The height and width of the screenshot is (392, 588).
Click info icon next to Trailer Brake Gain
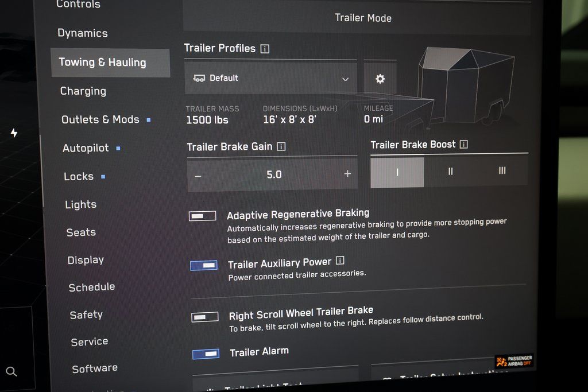click(x=281, y=146)
